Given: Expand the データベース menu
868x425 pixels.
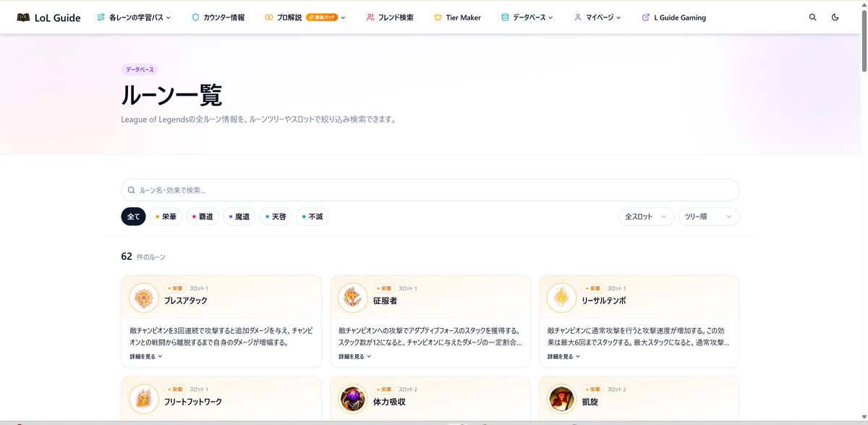Looking at the screenshot, I should [527, 17].
